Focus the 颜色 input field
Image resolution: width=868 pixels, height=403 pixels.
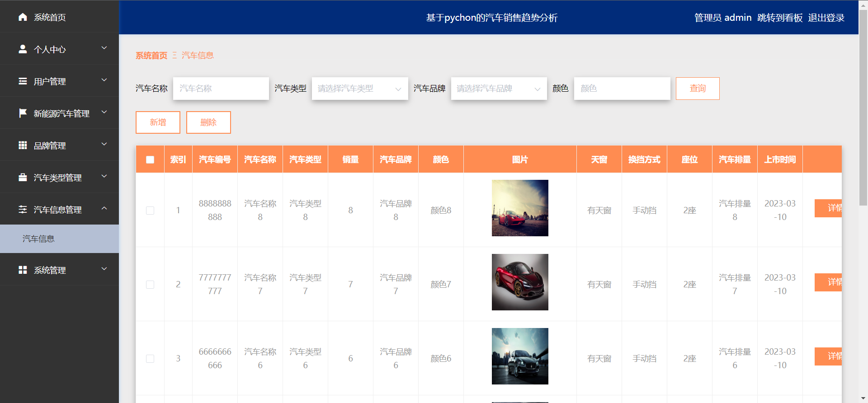[622, 89]
